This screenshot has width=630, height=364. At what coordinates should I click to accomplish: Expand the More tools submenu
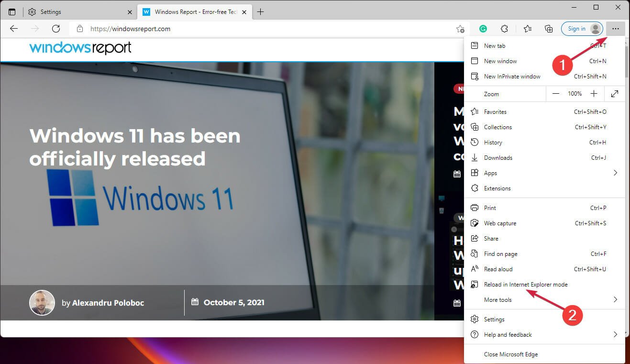544,300
